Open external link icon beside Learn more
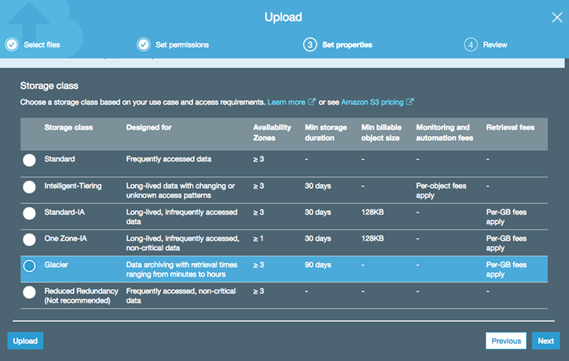The image size is (569, 361). (x=311, y=102)
